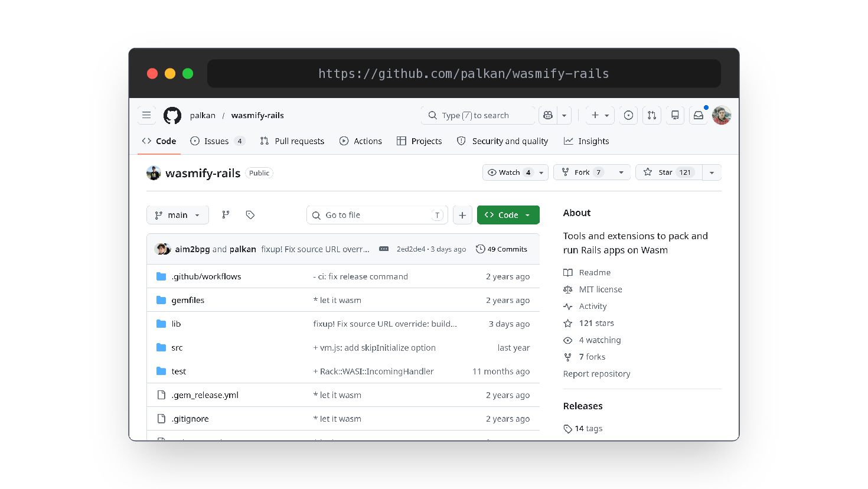This screenshot has width=868, height=489.
Task: Expand the commit message ellipsis
Action: coord(384,249)
